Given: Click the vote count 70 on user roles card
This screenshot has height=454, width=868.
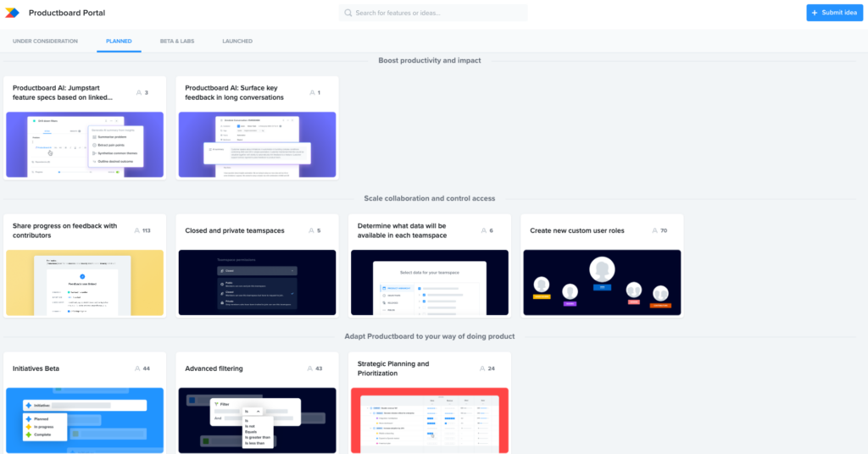Looking at the screenshot, I should 664,230.
